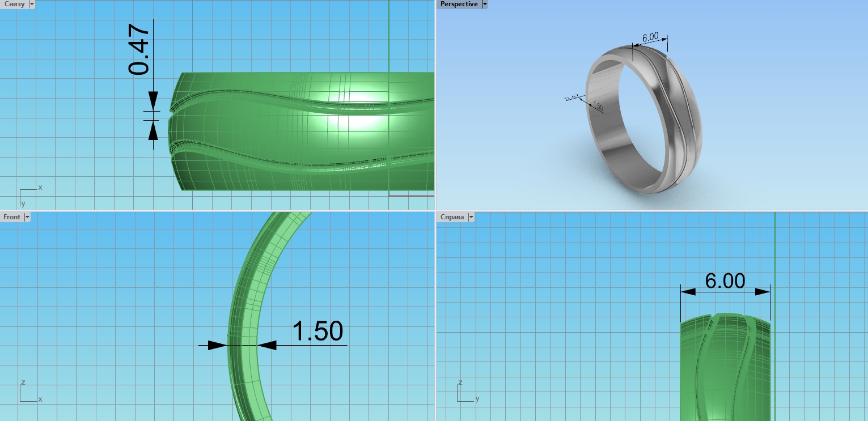Screen dimensions: 868x421
Task: Expand the Perspective viewport menu arrow
Action: tap(484, 4)
